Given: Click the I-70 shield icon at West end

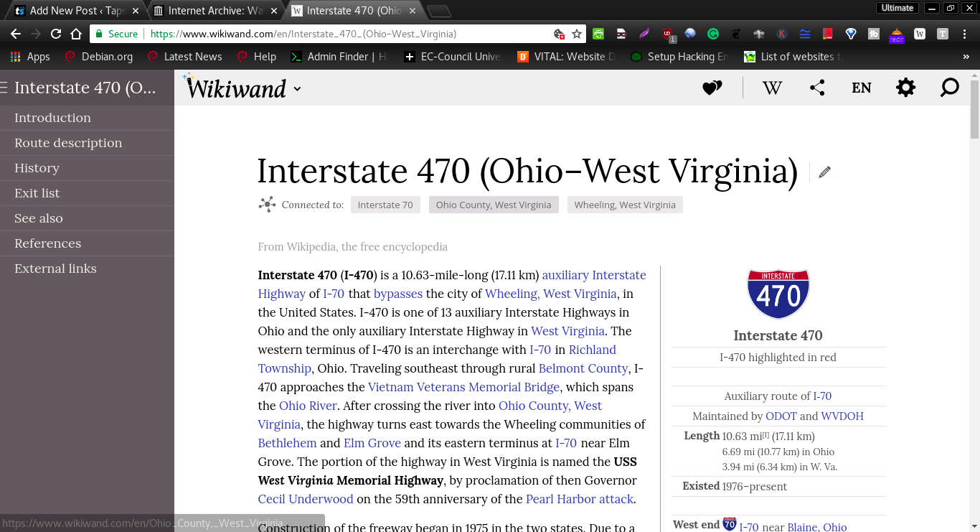Looking at the screenshot, I should click(x=730, y=524).
